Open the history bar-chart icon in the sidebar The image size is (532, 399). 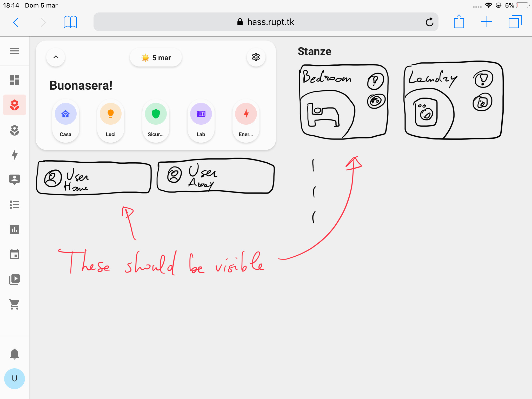point(15,230)
